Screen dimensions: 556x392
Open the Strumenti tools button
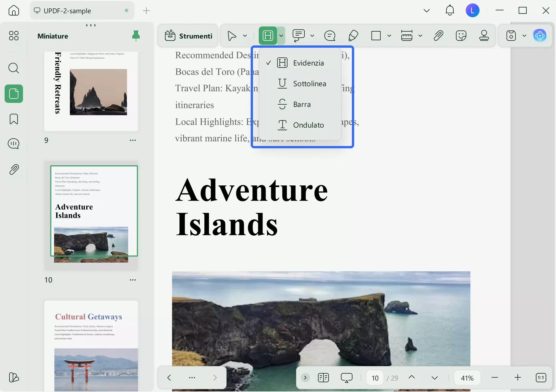(188, 36)
